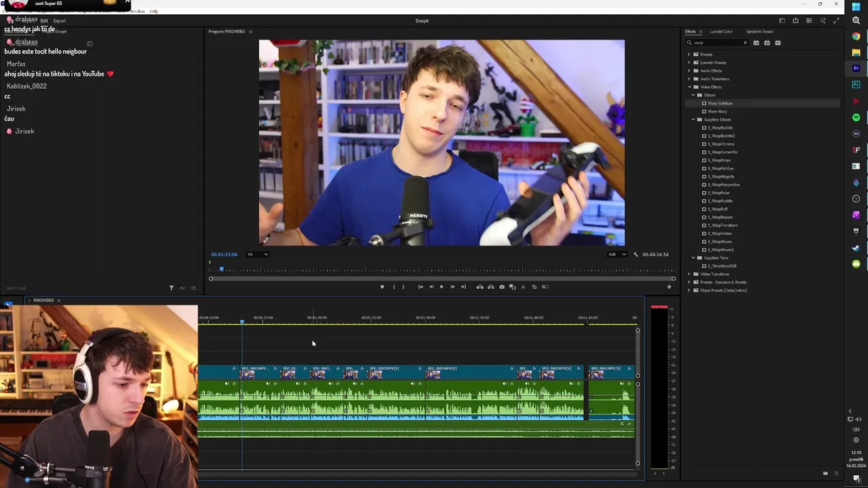This screenshot has height=488, width=868.
Task: Open Spotify from taskbar
Action: click(x=856, y=117)
